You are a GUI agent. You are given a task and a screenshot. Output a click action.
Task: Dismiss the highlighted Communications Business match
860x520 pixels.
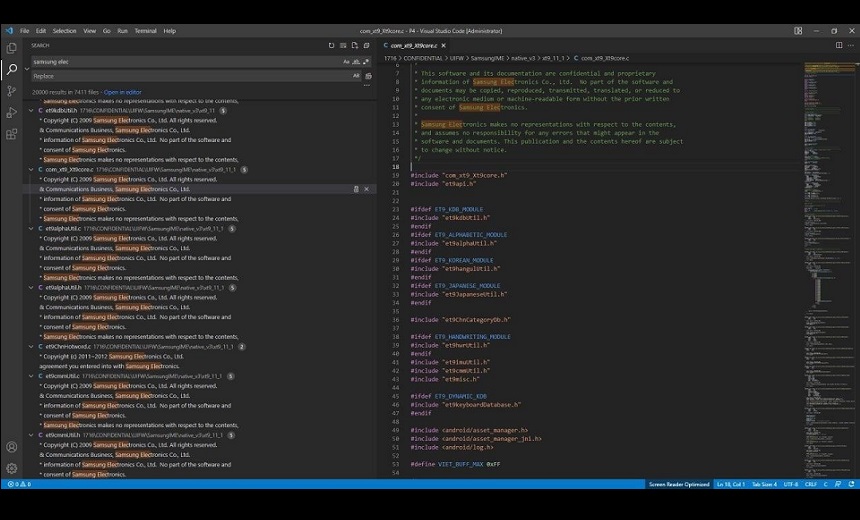[366, 189]
